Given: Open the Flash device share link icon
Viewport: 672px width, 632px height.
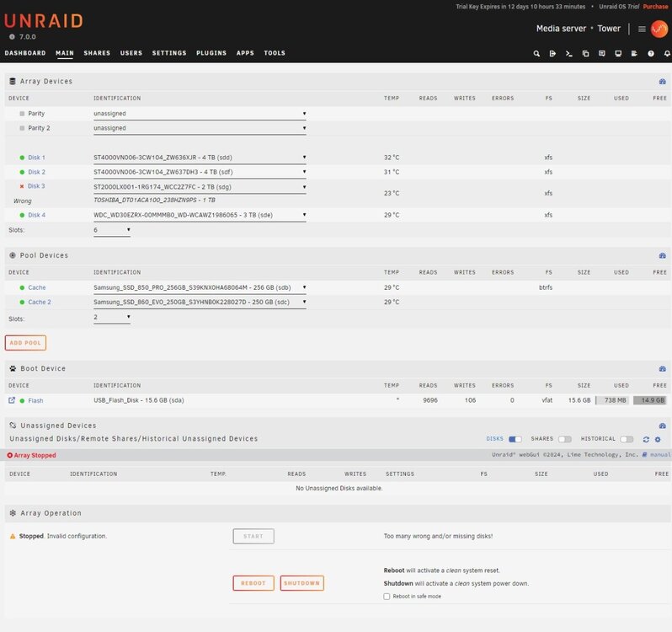Looking at the screenshot, I should (12, 400).
